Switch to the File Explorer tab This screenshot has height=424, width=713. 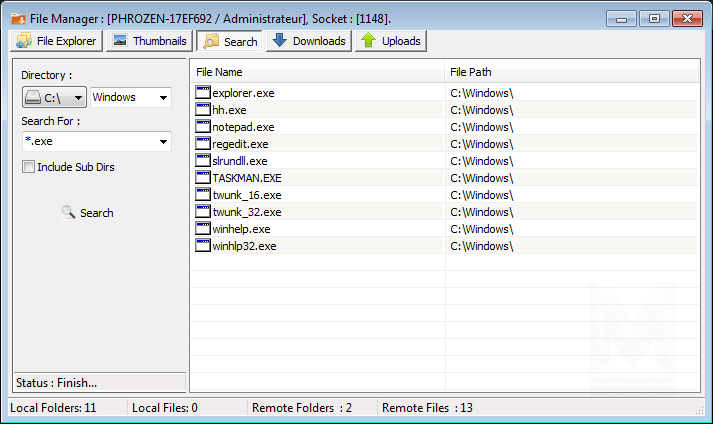point(56,41)
